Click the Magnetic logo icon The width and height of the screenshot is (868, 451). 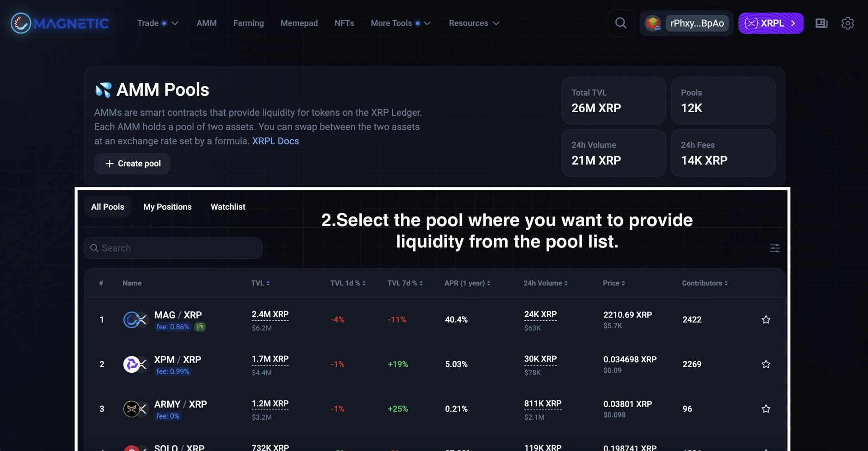click(x=21, y=23)
